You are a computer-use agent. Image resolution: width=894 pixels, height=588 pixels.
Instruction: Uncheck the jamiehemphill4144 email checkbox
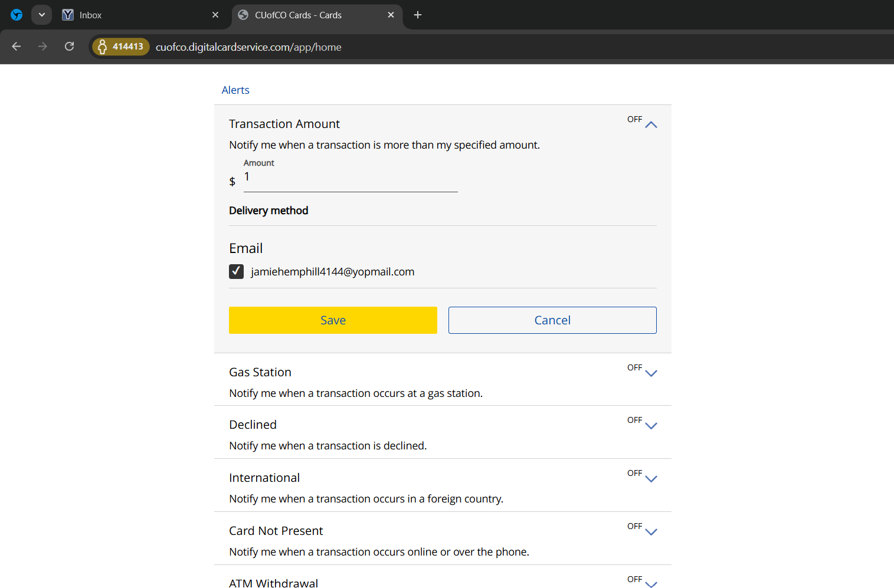(x=236, y=271)
